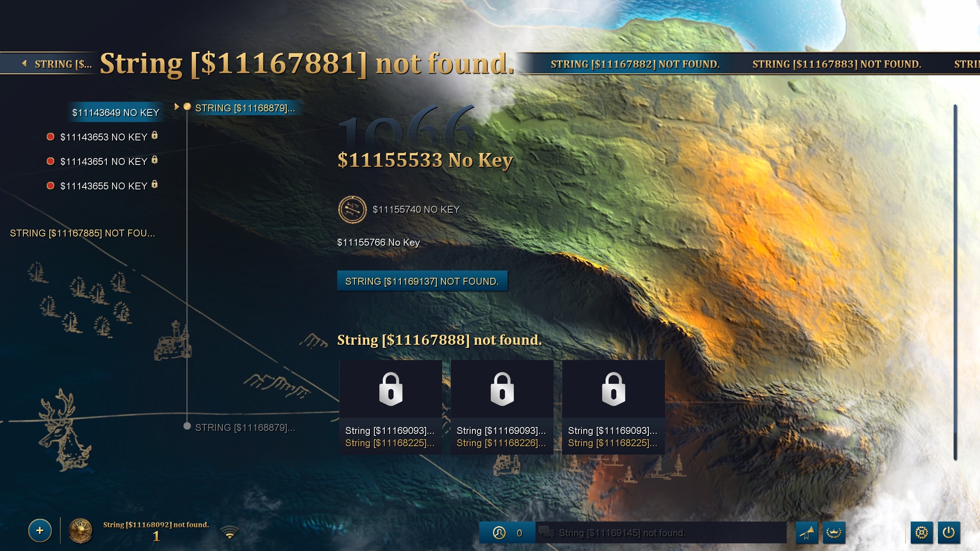Open third locked card at right
This screenshot has width=980, height=551.
coord(613,407)
